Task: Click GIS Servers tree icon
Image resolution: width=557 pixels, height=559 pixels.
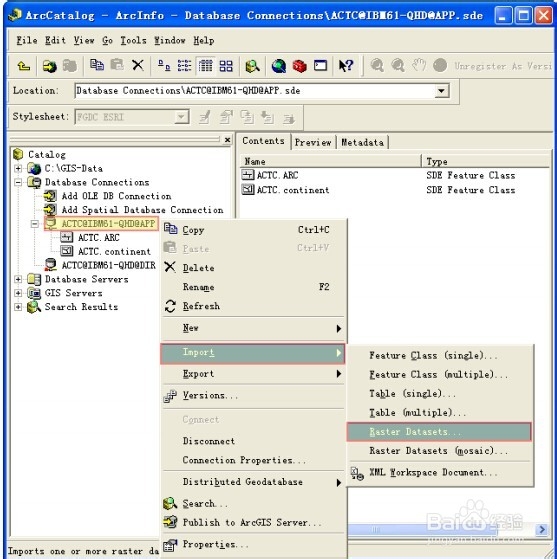Action: [x=34, y=293]
